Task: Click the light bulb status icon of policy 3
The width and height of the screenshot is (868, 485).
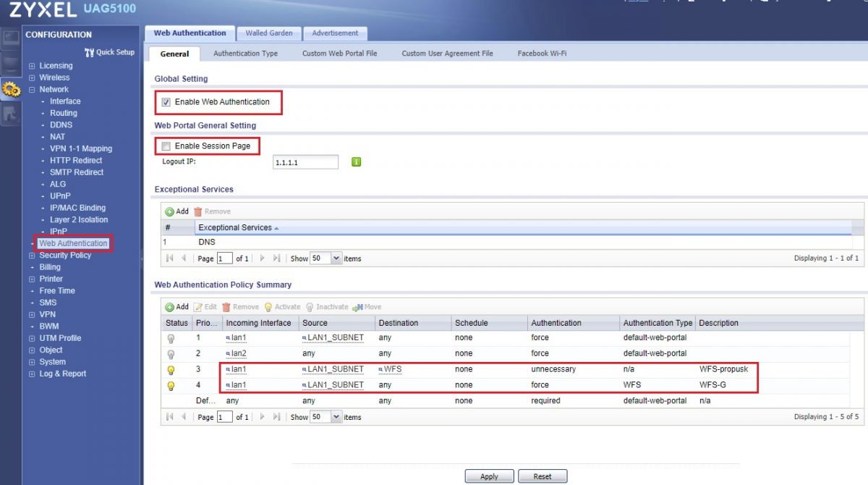Action: [171, 370]
